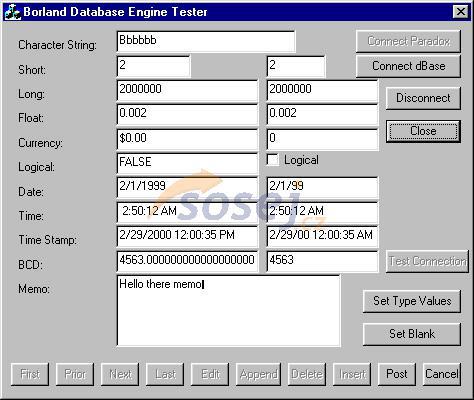
Task: Click the 'Logical:' label at left
Action: [x=36, y=167]
